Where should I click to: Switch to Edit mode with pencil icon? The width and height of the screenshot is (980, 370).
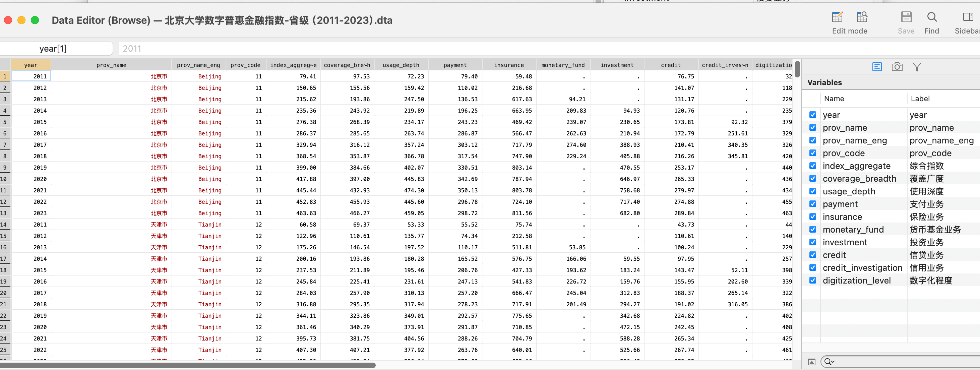pyautogui.click(x=837, y=17)
